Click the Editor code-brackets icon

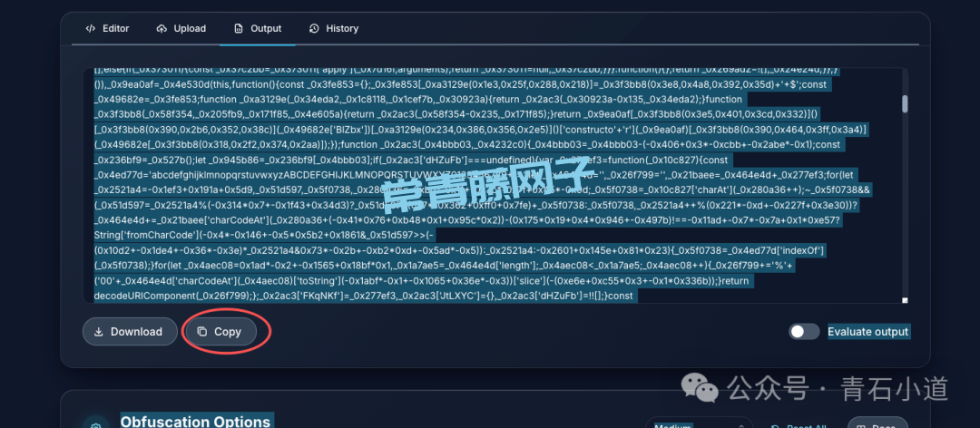pos(91,29)
